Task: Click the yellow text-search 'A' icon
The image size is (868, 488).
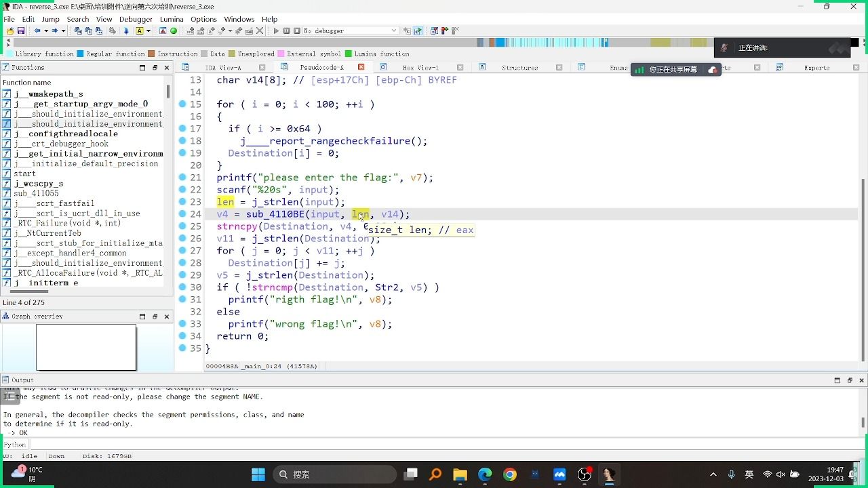Action: pos(140,30)
